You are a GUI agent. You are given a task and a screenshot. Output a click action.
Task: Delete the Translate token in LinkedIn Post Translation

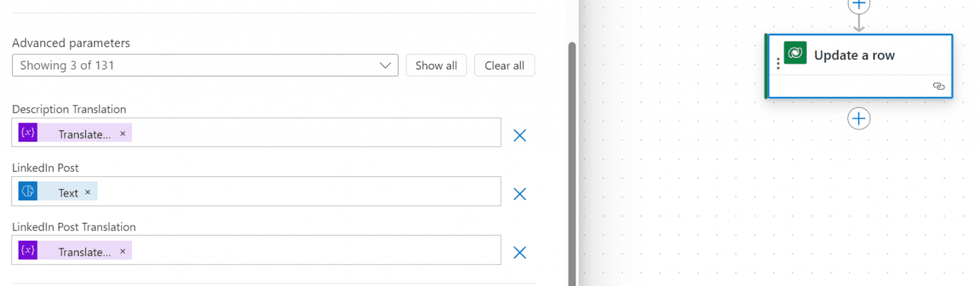click(x=122, y=251)
